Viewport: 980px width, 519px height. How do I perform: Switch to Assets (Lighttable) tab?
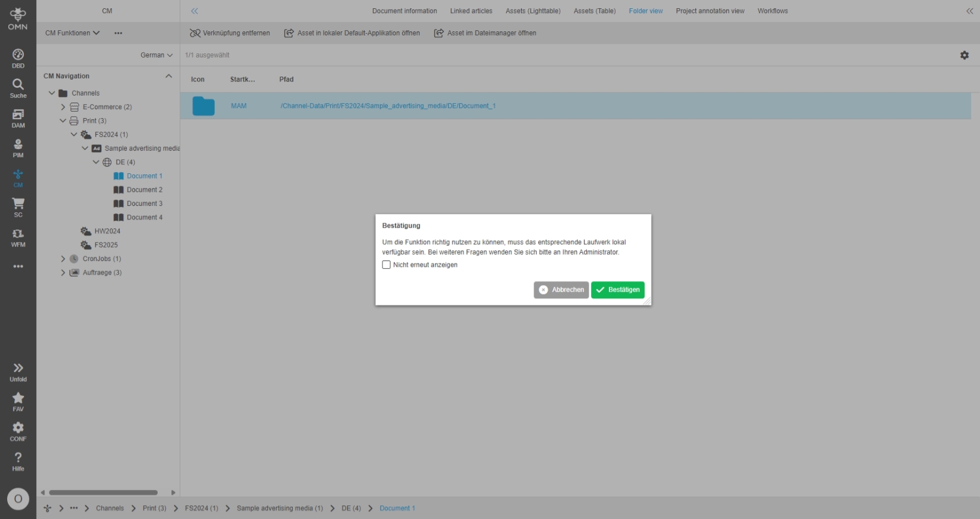(533, 11)
